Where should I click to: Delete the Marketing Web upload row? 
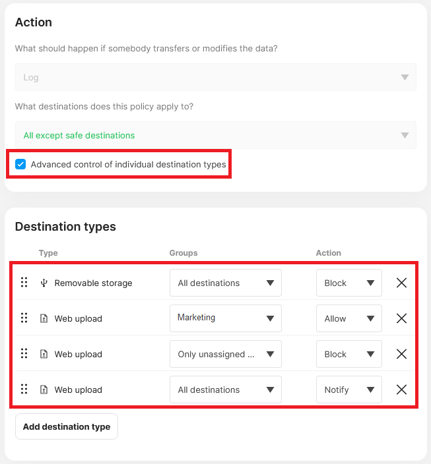tap(401, 318)
